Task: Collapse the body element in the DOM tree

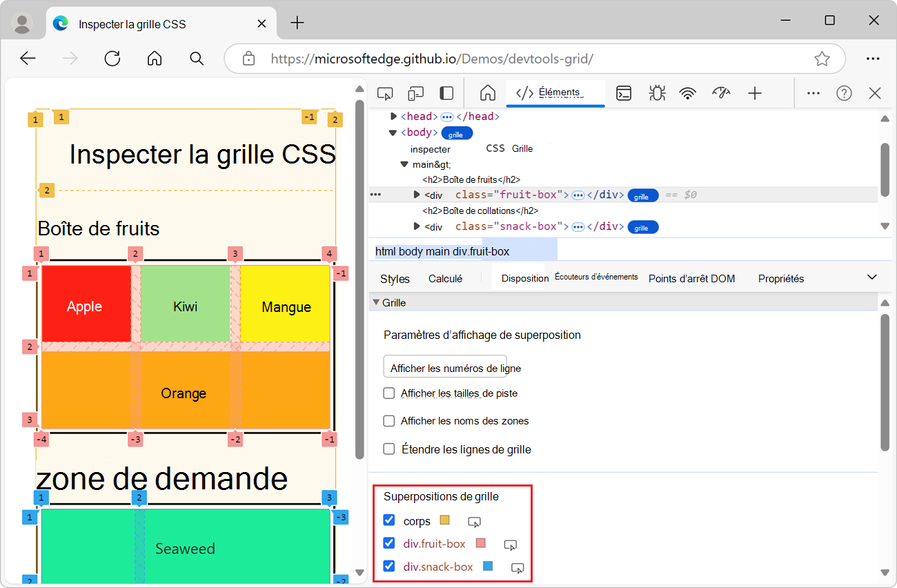Action: pos(392,132)
